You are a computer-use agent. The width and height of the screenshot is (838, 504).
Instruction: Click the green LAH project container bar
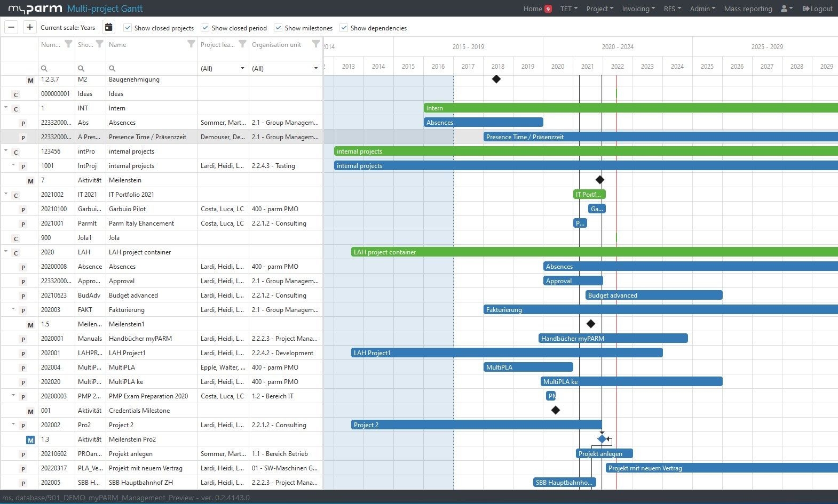[587, 252]
